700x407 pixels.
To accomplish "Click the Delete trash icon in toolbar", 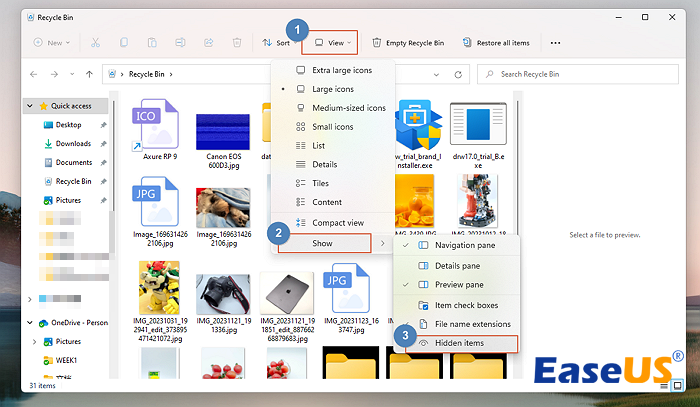I will 237,43.
